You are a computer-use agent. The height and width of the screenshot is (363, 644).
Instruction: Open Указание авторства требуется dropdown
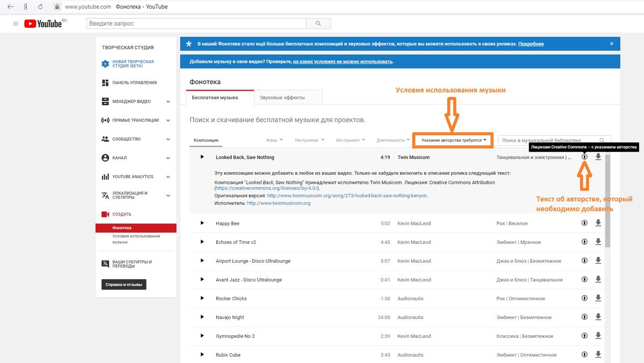pyautogui.click(x=453, y=140)
